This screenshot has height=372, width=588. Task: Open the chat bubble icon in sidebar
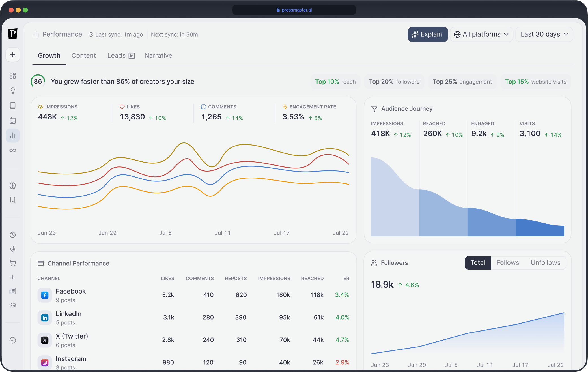point(13,340)
